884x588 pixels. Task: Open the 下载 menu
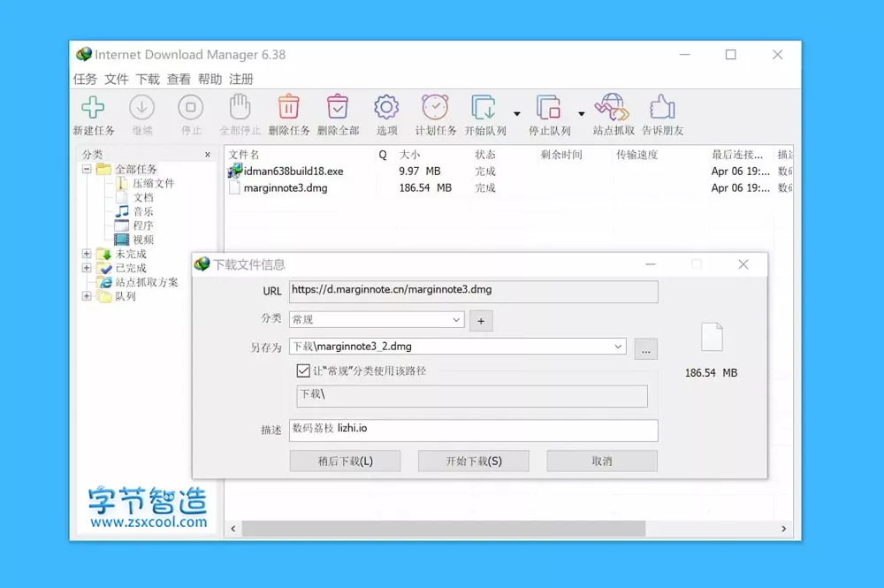148,79
